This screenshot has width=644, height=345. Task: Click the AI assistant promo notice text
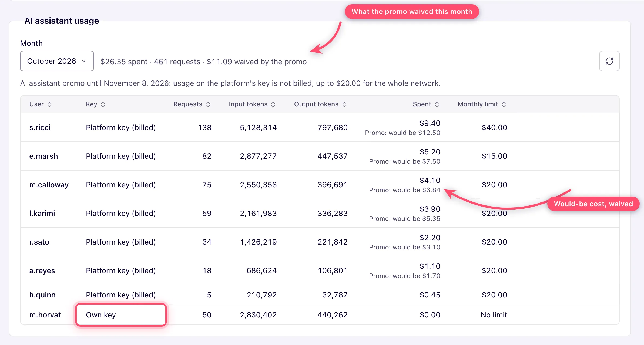tap(230, 83)
